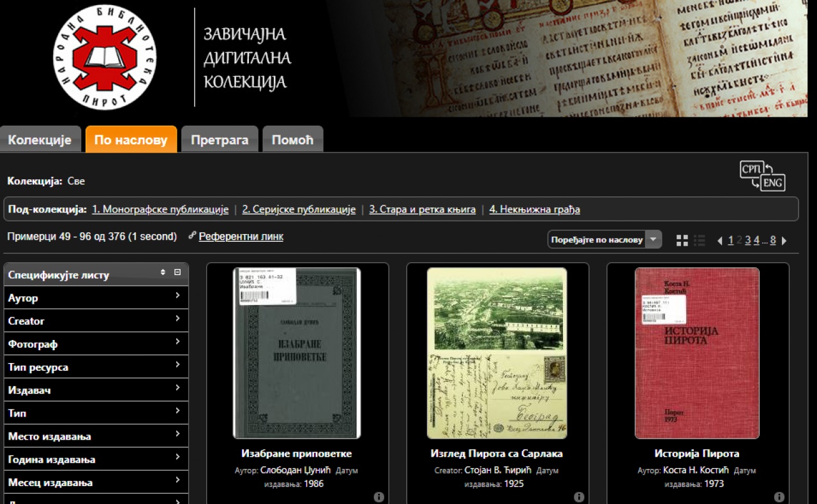The width and height of the screenshot is (817, 504).
Task: Click sort arrows in Спецификујте листу header
Action: point(163,272)
